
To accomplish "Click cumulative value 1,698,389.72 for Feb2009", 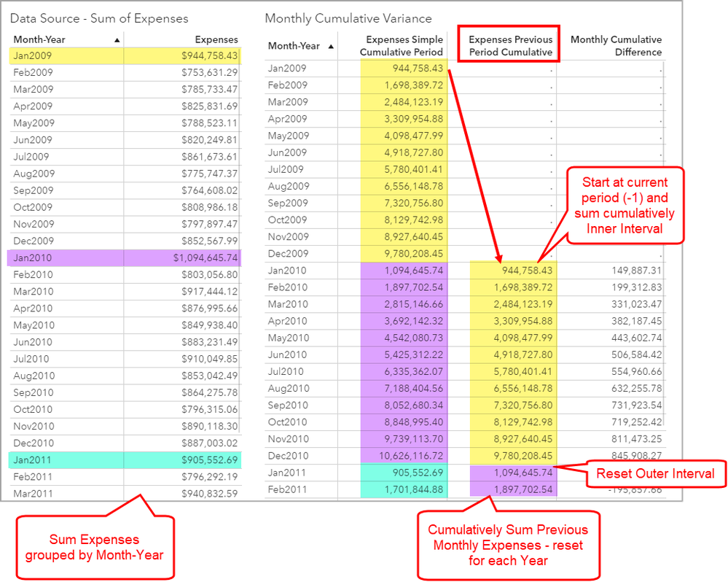I will [413, 85].
